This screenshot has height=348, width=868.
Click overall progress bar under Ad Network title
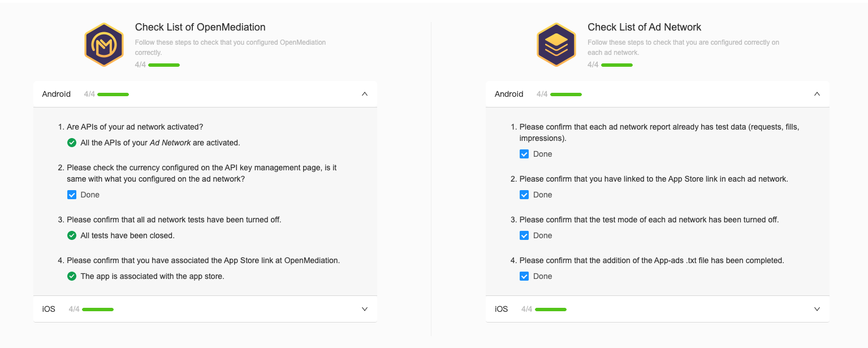coord(617,65)
